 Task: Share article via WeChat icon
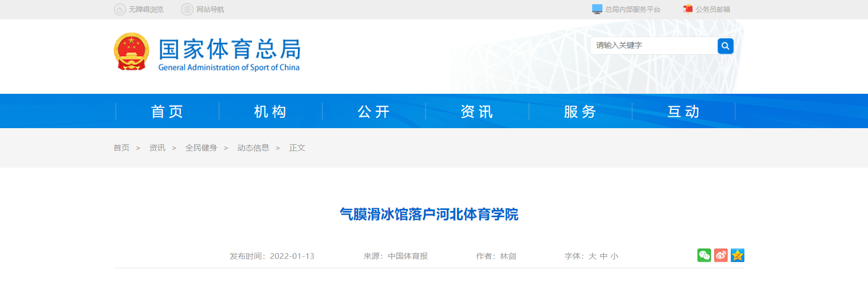[x=704, y=255]
